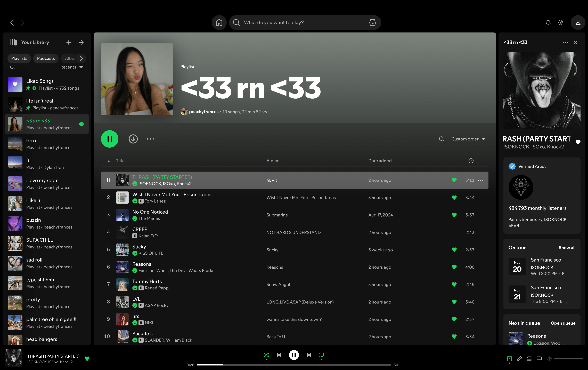Search in Your Library using the magnifier
Screen dimensions: 588x370
click(x=12, y=67)
